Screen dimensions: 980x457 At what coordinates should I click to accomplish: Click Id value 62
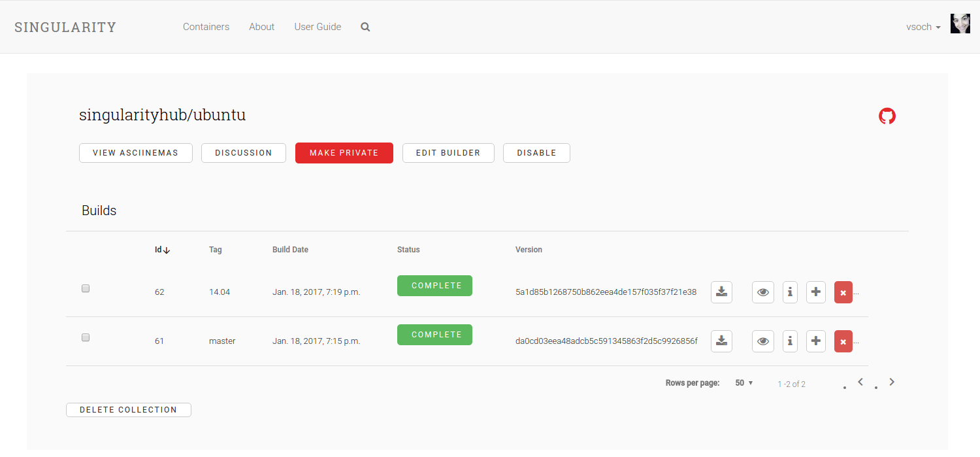click(x=159, y=292)
